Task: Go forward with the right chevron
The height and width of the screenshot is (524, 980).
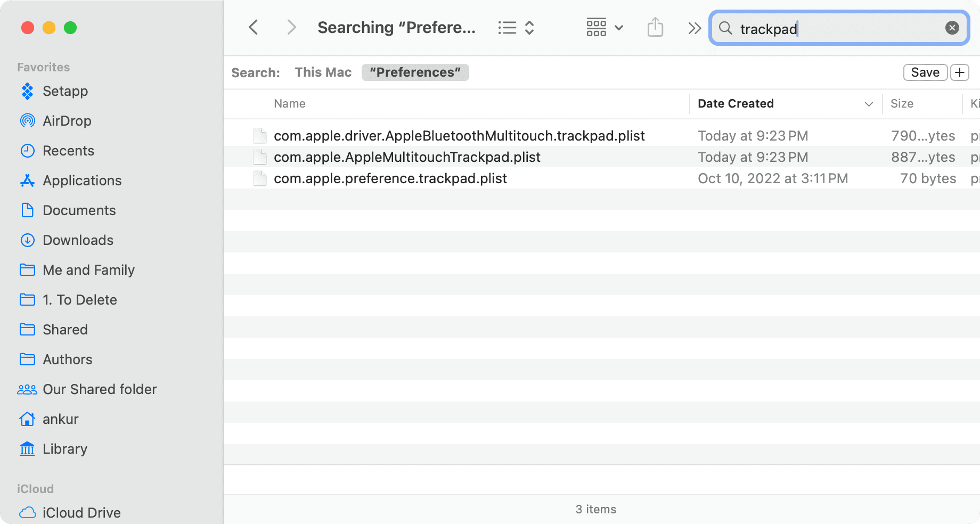Action: coord(291,27)
